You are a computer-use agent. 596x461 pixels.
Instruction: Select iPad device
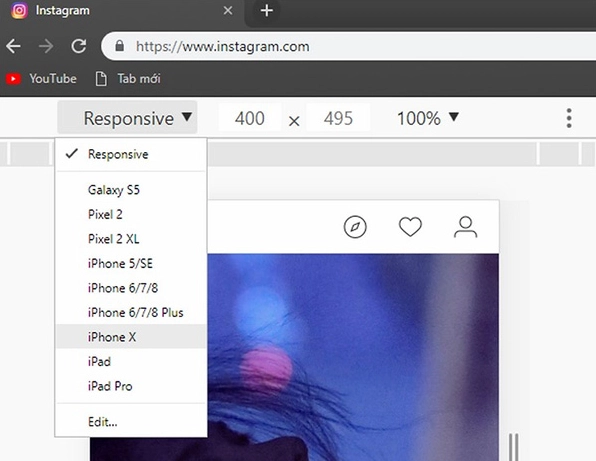131,361
